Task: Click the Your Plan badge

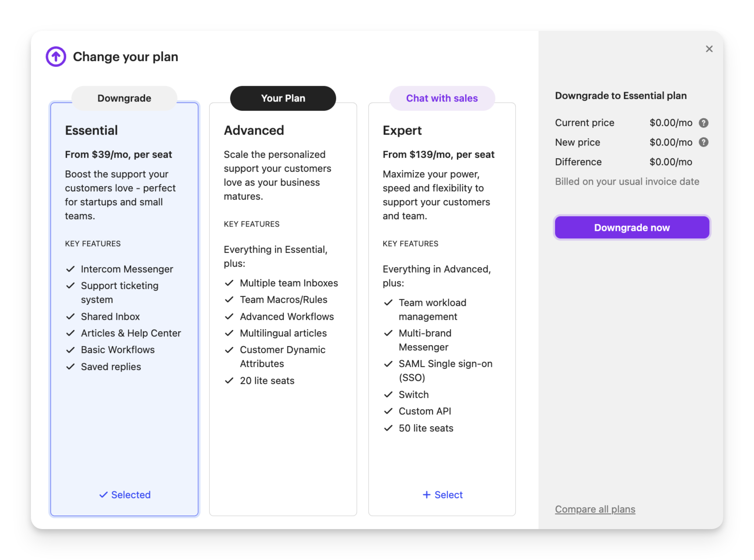Action: tap(283, 98)
